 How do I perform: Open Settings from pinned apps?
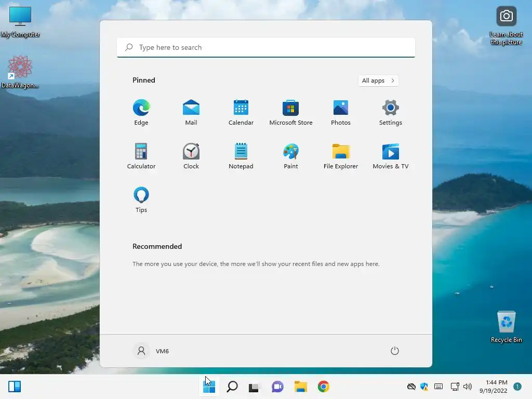pyautogui.click(x=391, y=112)
